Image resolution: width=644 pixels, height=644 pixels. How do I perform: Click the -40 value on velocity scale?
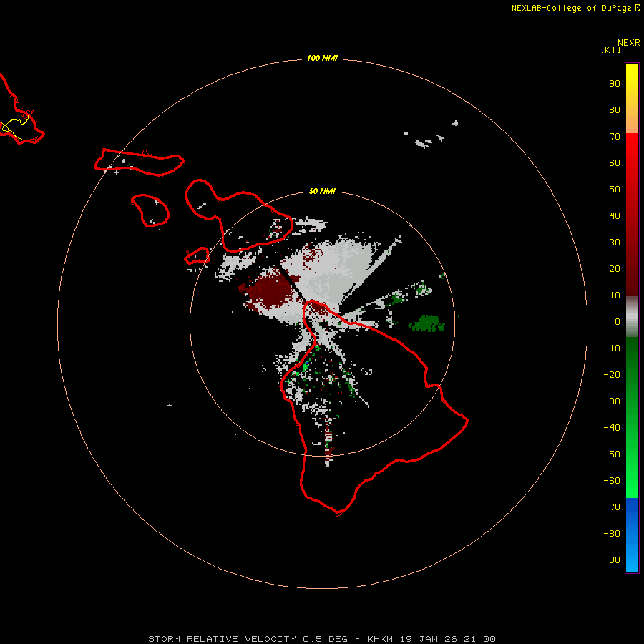[x=612, y=428]
